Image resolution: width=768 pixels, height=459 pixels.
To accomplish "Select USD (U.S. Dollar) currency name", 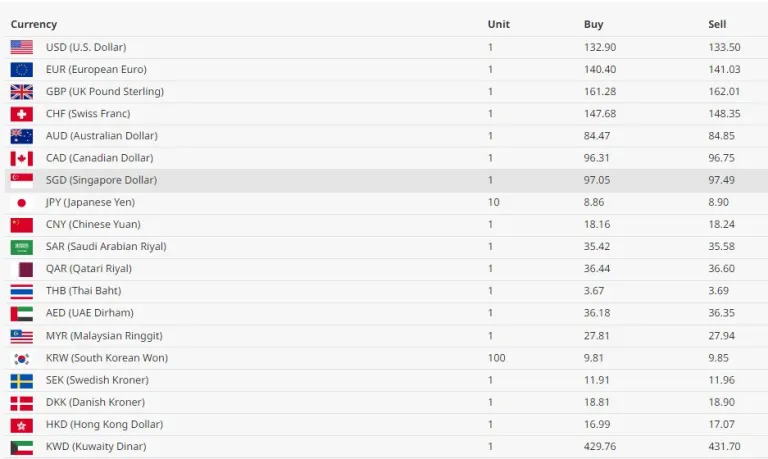I will coord(86,47).
